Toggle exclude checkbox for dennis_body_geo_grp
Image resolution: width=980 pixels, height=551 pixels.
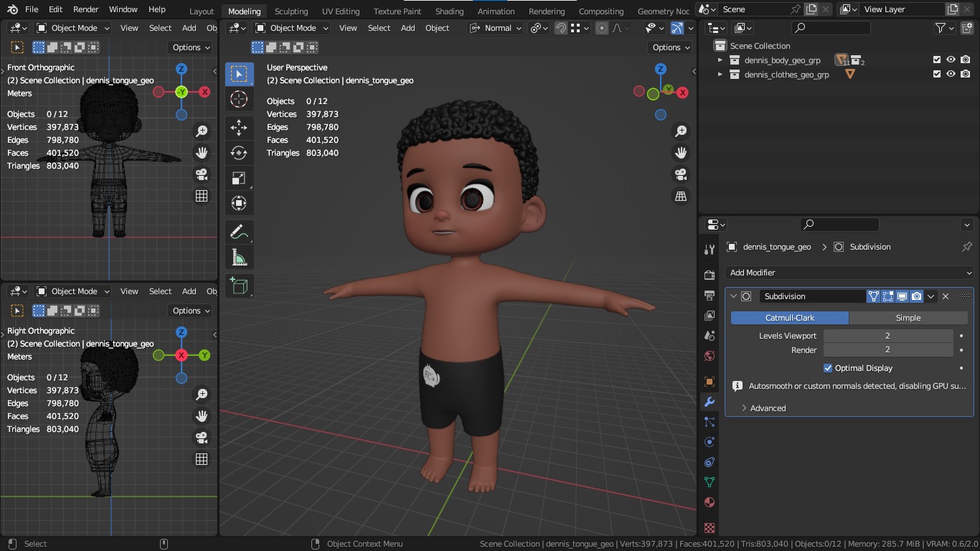[937, 60]
